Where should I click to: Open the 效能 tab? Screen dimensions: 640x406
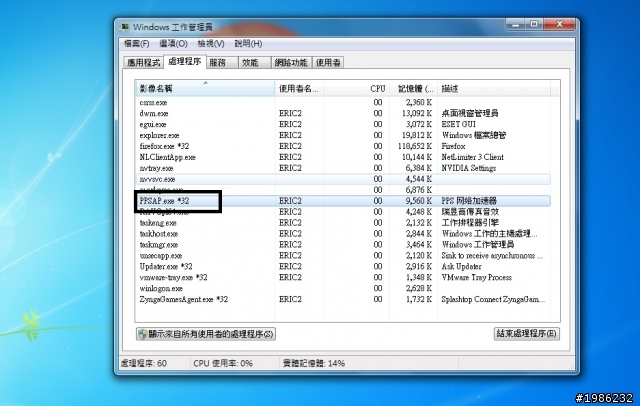(x=254, y=62)
